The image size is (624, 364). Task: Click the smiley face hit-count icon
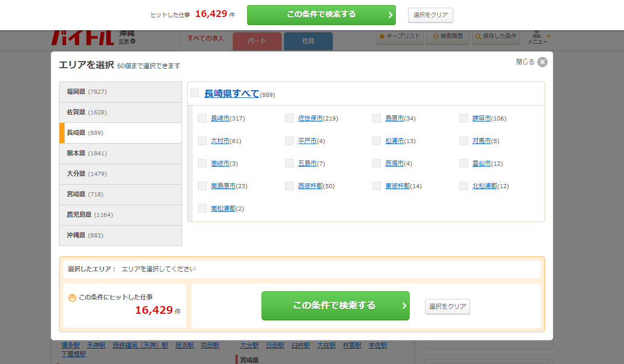pos(72,297)
